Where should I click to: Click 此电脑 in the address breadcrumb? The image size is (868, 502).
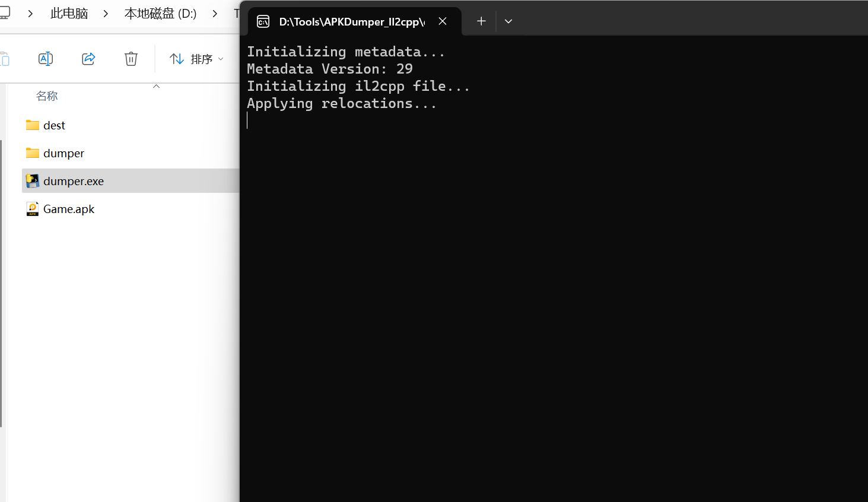pos(69,14)
